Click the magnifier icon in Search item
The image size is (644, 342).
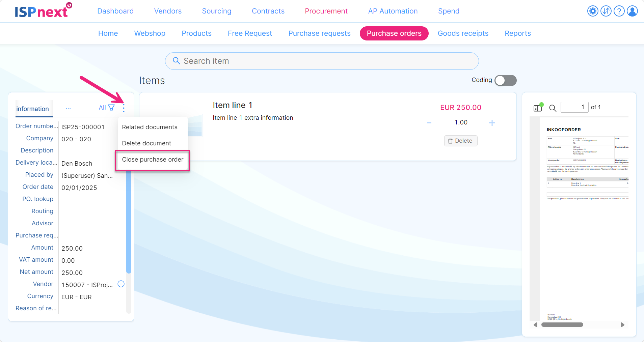tap(176, 61)
